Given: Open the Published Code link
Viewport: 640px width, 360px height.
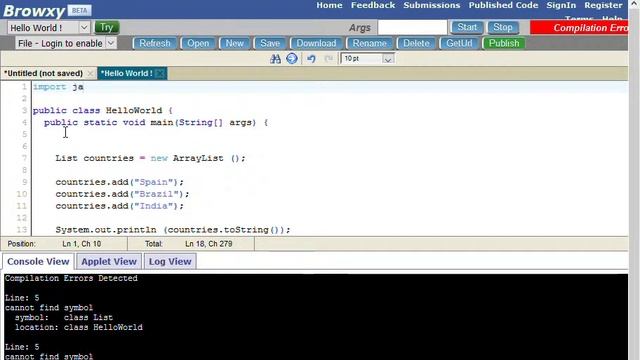Looking at the screenshot, I should click(x=503, y=5).
